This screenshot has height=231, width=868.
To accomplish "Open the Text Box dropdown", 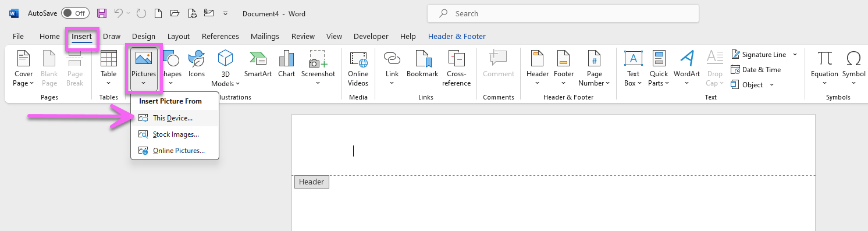I will click(634, 68).
